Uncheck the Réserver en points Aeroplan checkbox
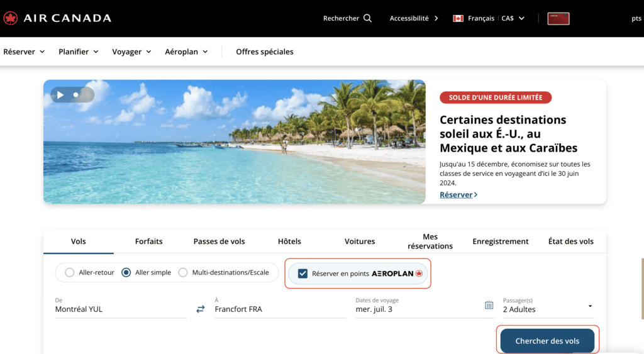This screenshot has width=644, height=354. [x=303, y=274]
